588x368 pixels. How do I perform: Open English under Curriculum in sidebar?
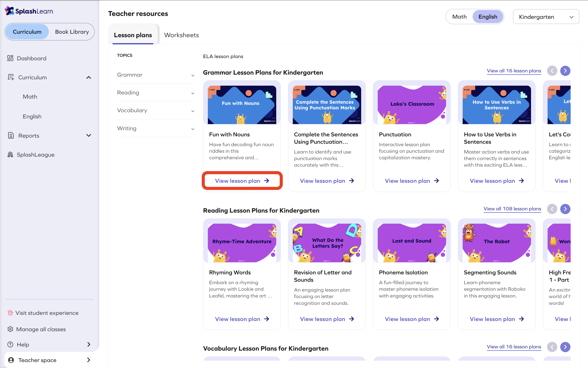[x=32, y=116]
